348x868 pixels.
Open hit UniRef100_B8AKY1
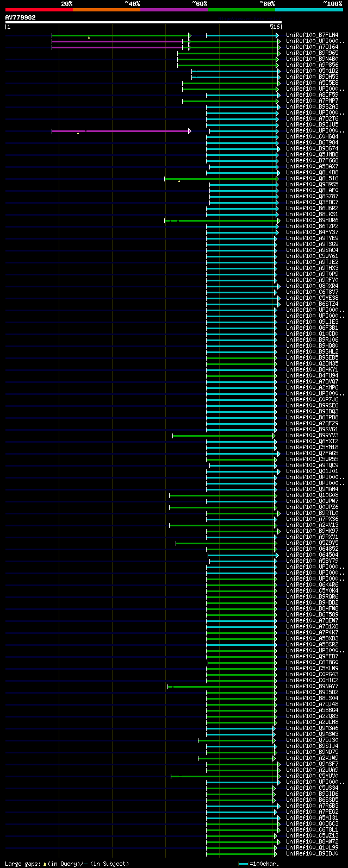coord(312,370)
